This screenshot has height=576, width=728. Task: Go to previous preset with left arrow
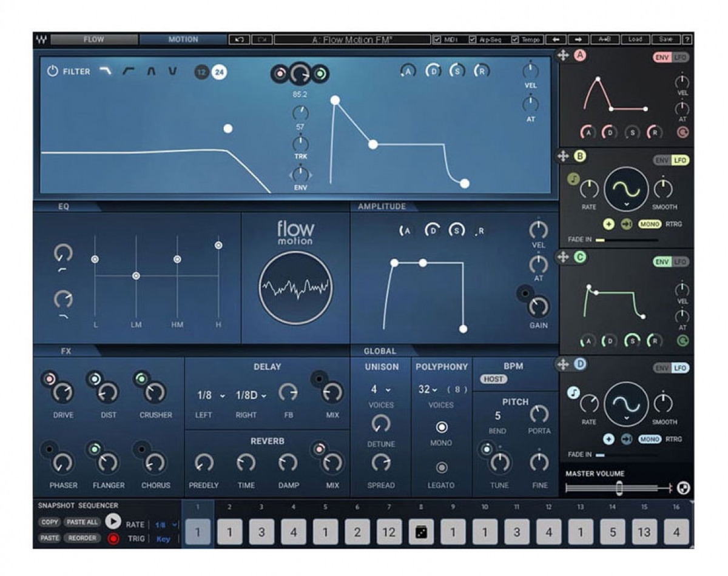click(x=556, y=40)
